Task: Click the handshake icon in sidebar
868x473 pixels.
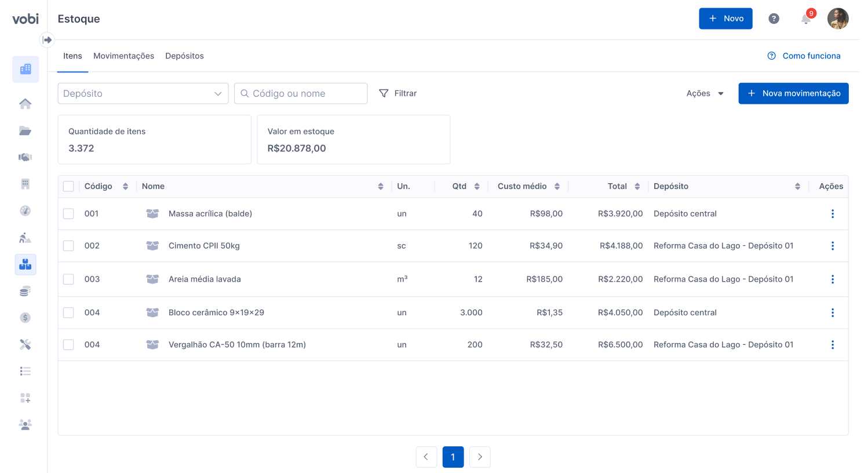Action: [x=25, y=157]
